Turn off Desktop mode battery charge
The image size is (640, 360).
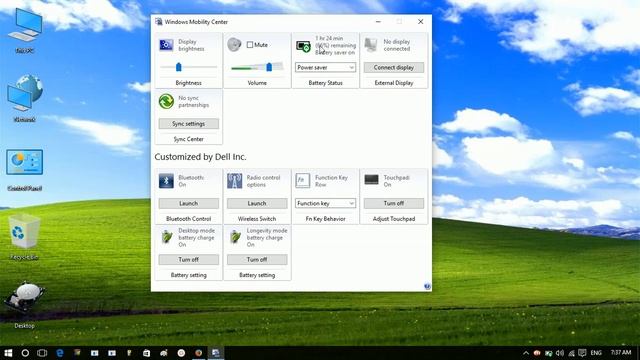(x=189, y=260)
